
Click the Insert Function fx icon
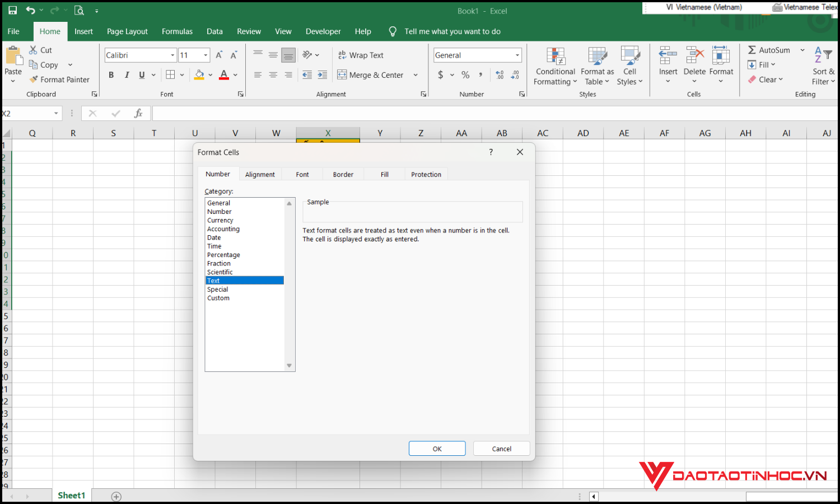138,114
